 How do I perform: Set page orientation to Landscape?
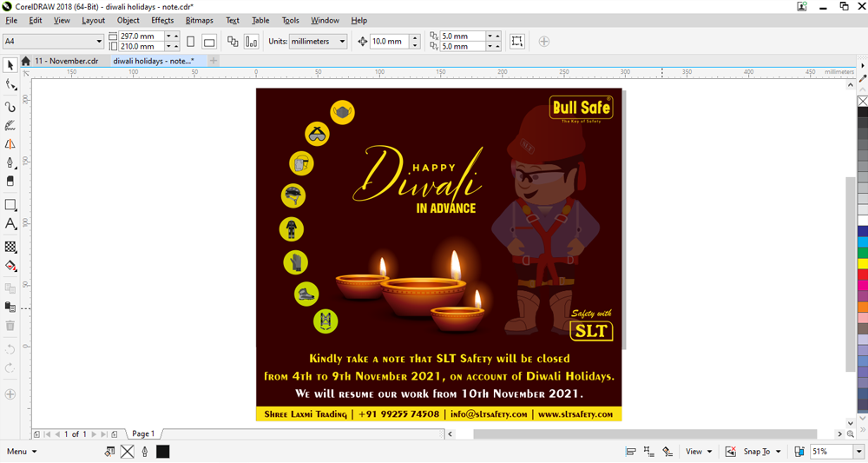pos(209,42)
